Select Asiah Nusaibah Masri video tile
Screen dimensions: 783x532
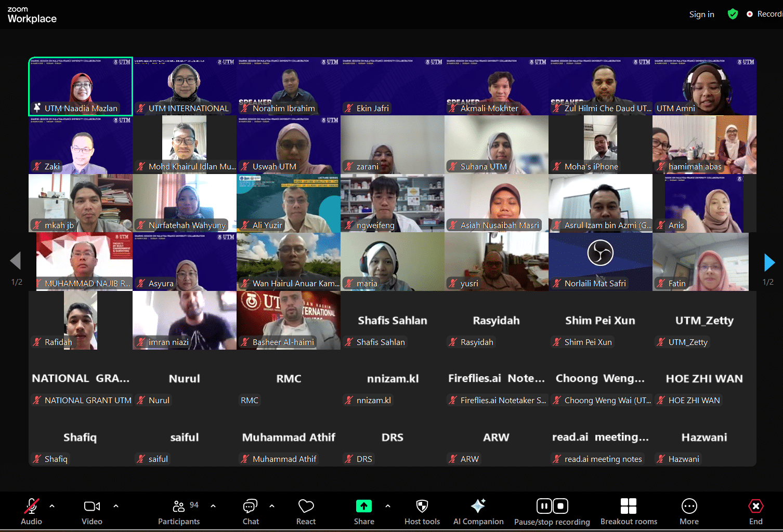coord(497,203)
